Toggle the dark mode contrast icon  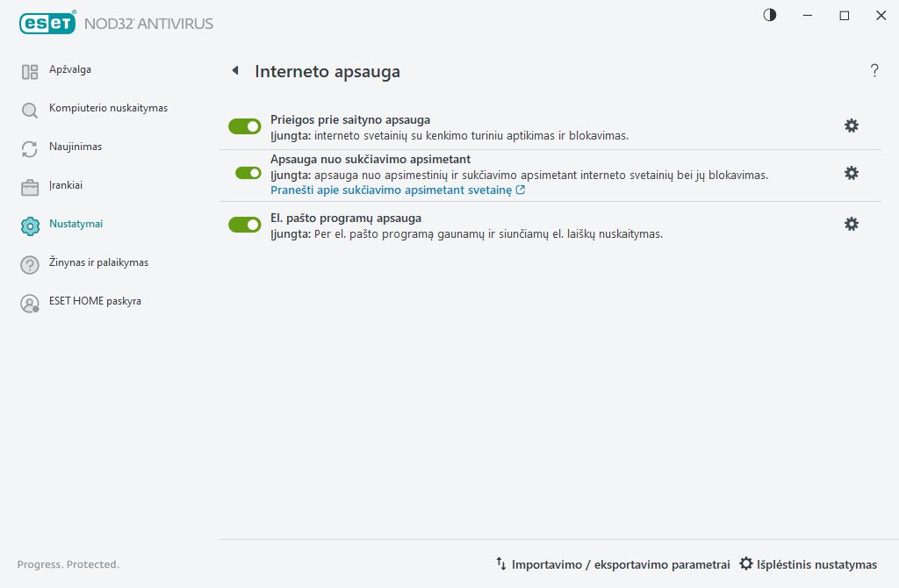pos(769,15)
